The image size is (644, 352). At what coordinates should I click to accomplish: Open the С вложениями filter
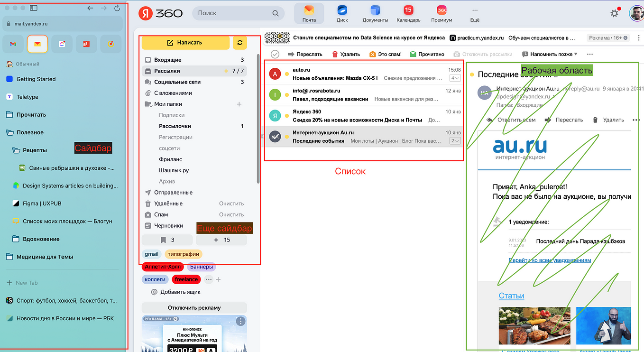tap(194, 93)
